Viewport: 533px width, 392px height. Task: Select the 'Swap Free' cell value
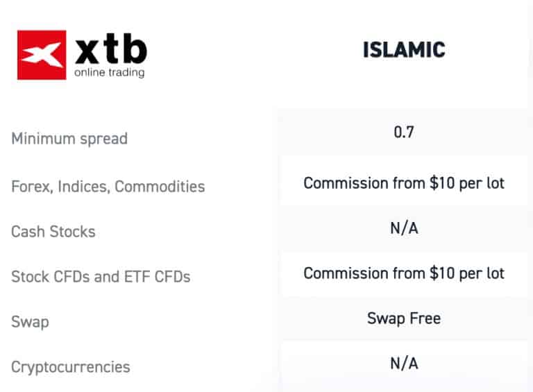click(403, 318)
